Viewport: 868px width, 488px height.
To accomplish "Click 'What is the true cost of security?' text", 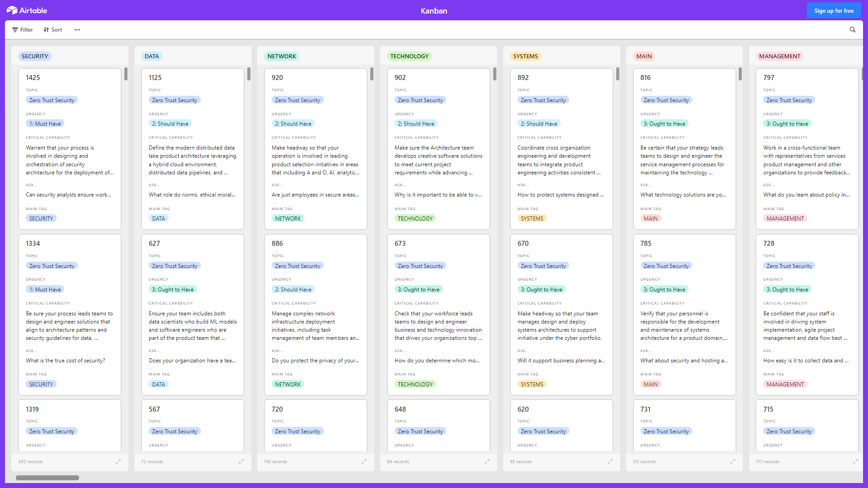I will pos(66,361).
